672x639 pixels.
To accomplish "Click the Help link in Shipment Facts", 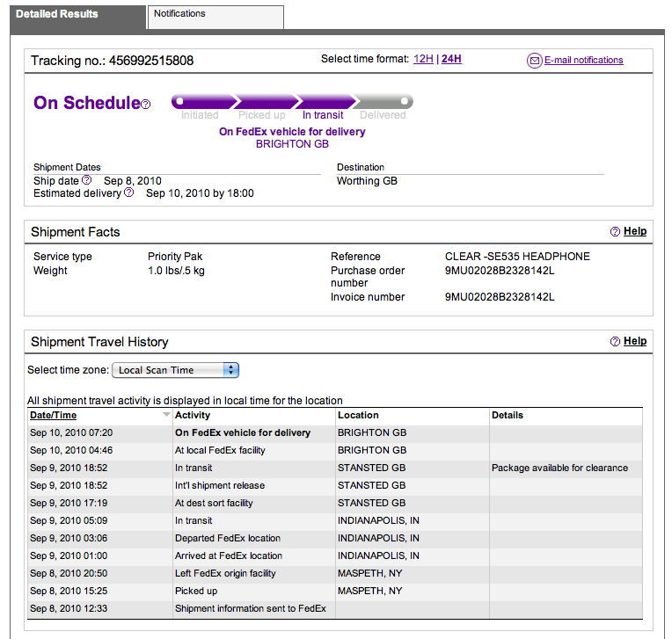I will (635, 232).
